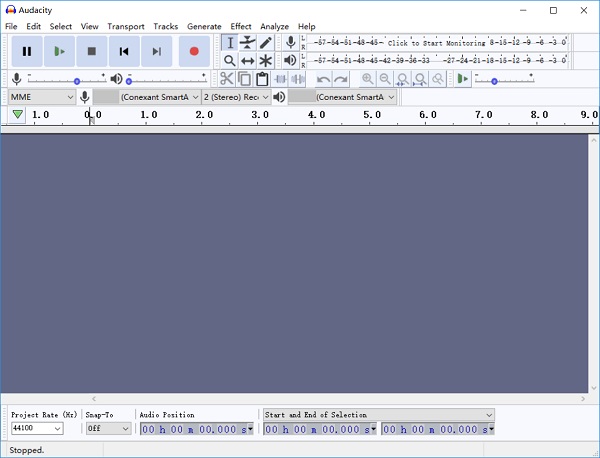The image size is (600, 458).
Task: Open the File menu
Action: click(11, 26)
